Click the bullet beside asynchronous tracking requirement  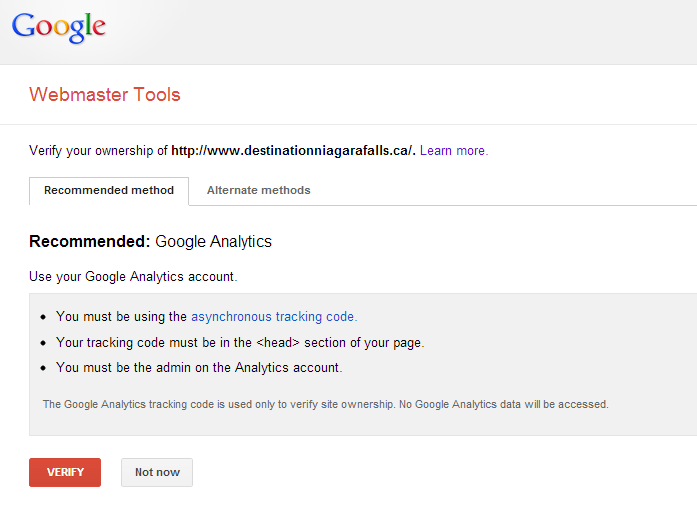point(43,317)
